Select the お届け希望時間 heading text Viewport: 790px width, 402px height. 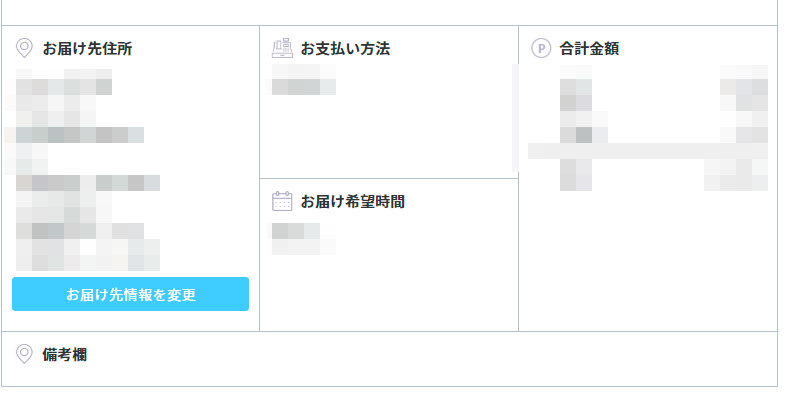click(x=353, y=202)
